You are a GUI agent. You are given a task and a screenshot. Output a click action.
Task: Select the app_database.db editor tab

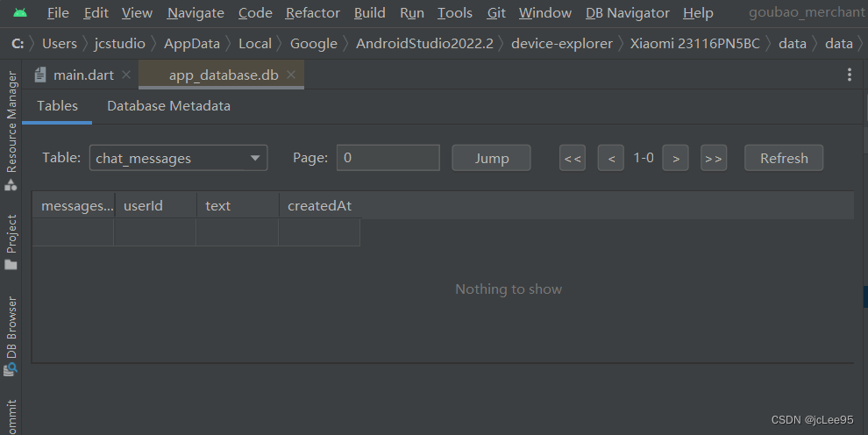224,75
